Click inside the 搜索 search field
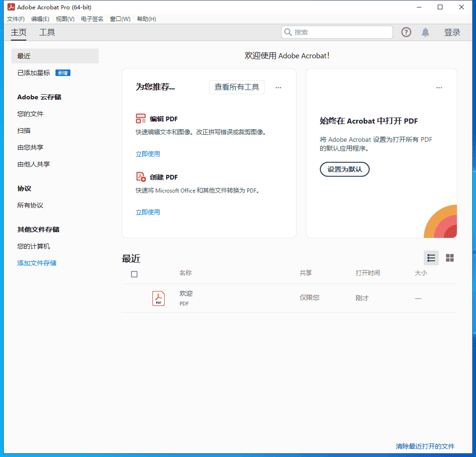476x457 pixels. [340, 32]
